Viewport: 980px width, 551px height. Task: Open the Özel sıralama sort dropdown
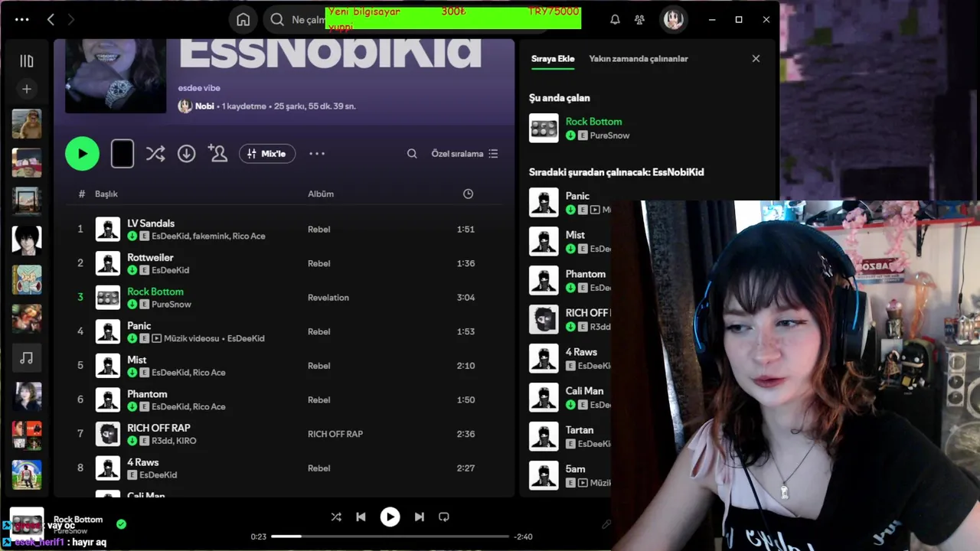tap(465, 154)
